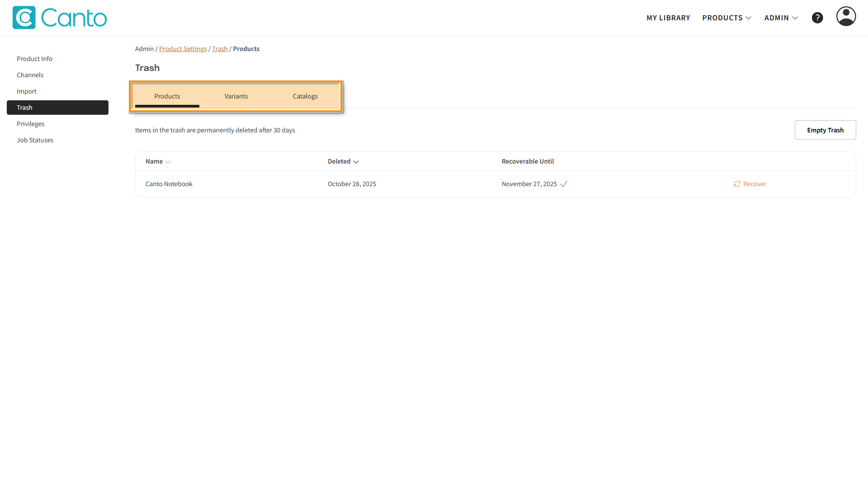Switch to the Catalogs tab
The width and height of the screenshot is (868, 488).
(x=305, y=96)
